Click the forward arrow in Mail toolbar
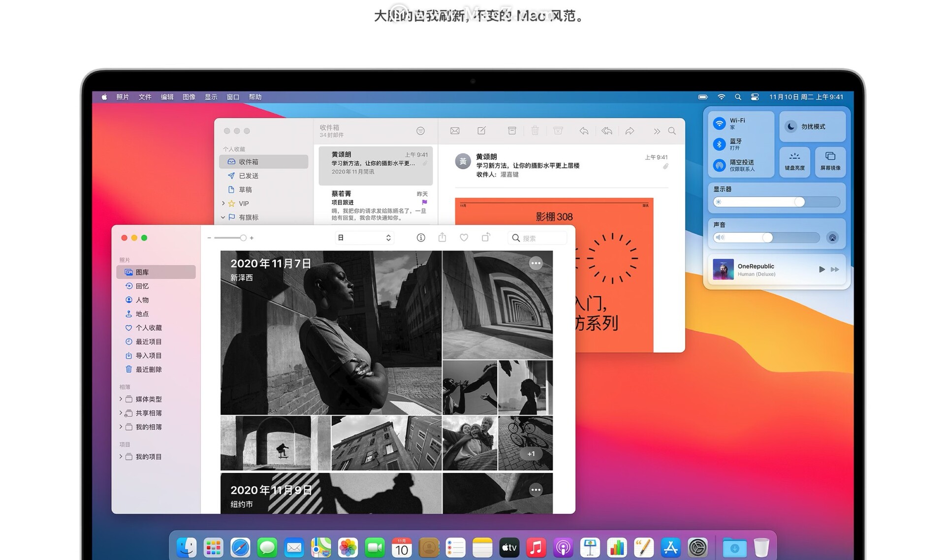This screenshot has width=945, height=560. pyautogui.click(x=630, y=131)
